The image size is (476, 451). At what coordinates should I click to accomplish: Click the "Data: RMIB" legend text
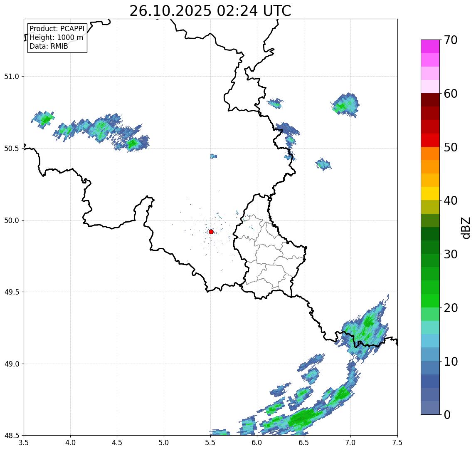49,46
